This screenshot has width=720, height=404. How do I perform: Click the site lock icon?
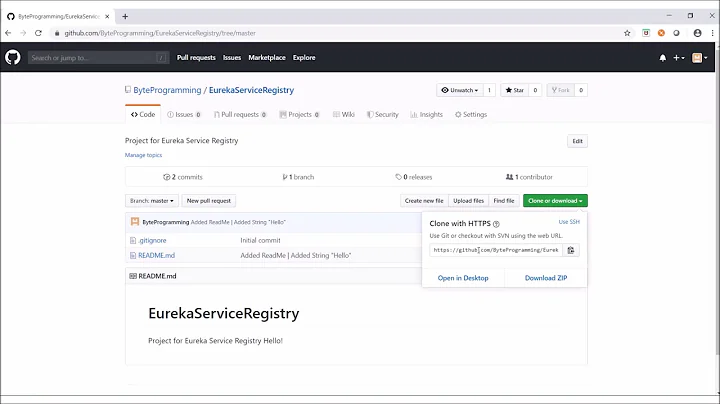pyautogui.click(x=57, y=33)
